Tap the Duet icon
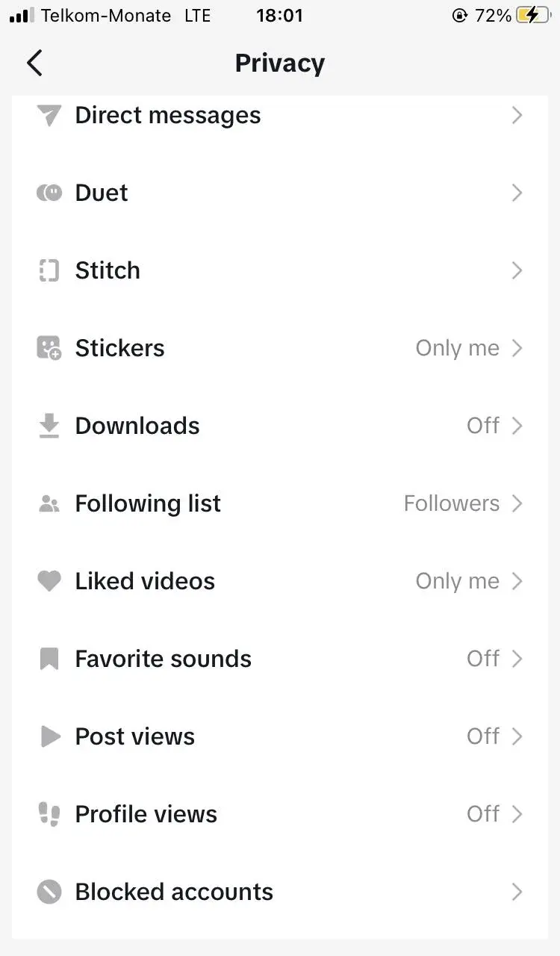The height and width of the screenshot is (956, 560). [49, 193]
